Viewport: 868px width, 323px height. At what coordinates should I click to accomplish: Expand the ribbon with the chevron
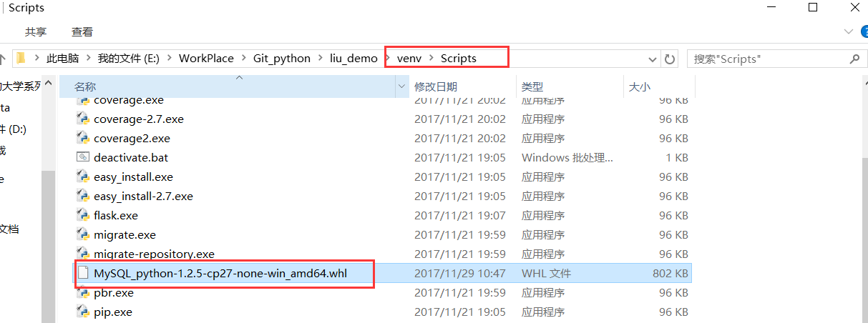coord(848,31)
